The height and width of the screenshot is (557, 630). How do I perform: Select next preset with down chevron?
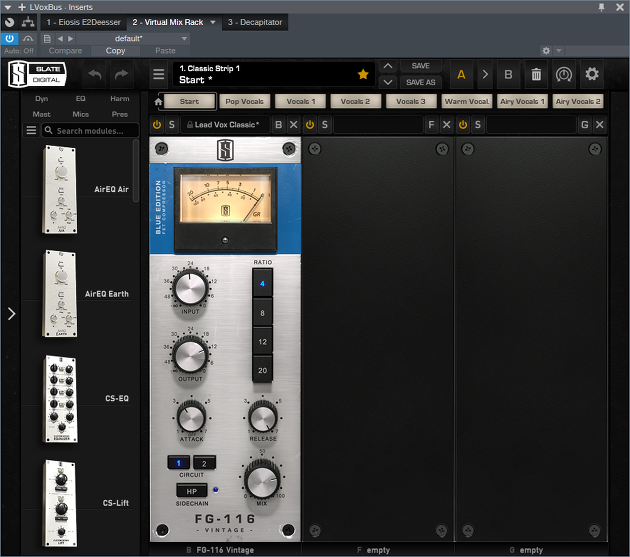pyautogui.click(x=388, y=82)
